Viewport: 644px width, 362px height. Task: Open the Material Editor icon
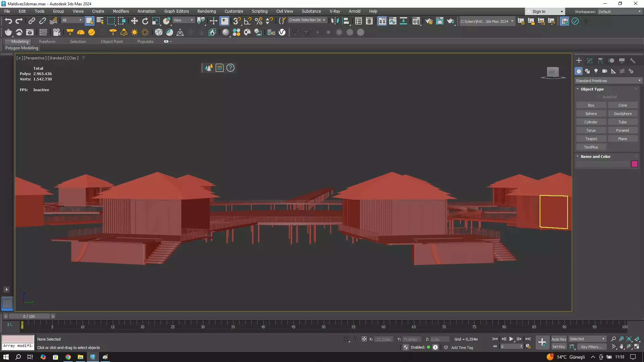(x=416, y=21)
